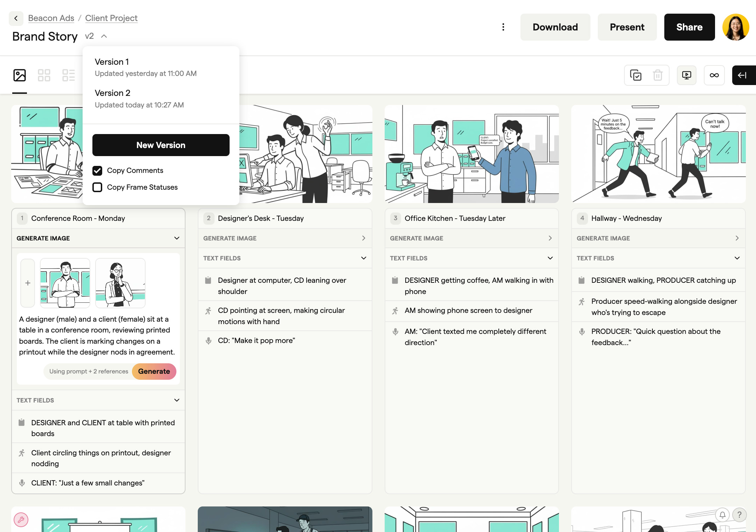Image resolution: width=756 pixels, height=532 pixels.
Task: Collapse Text Fields on Designer's Desk frame
Action: pyautogui.click(x=364, y=258)
